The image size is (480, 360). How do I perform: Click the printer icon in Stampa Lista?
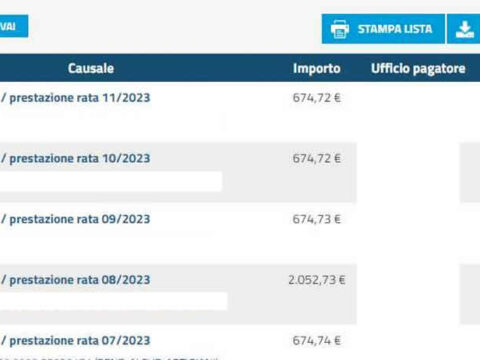click(340, 29)
